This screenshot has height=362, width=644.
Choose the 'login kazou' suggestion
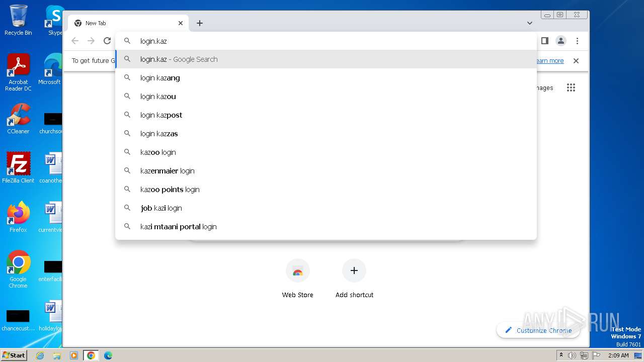tap(326, 97)
